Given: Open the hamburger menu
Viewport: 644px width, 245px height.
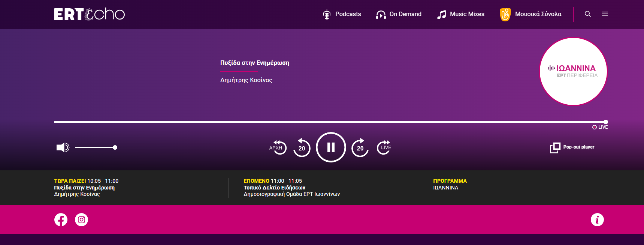Looking at the screenshot, I should 605,14.
